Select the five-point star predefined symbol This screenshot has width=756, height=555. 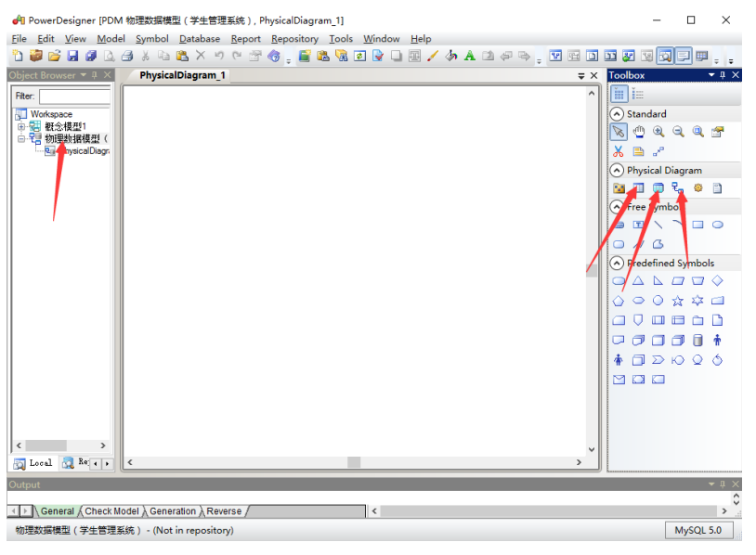[677, 301]
